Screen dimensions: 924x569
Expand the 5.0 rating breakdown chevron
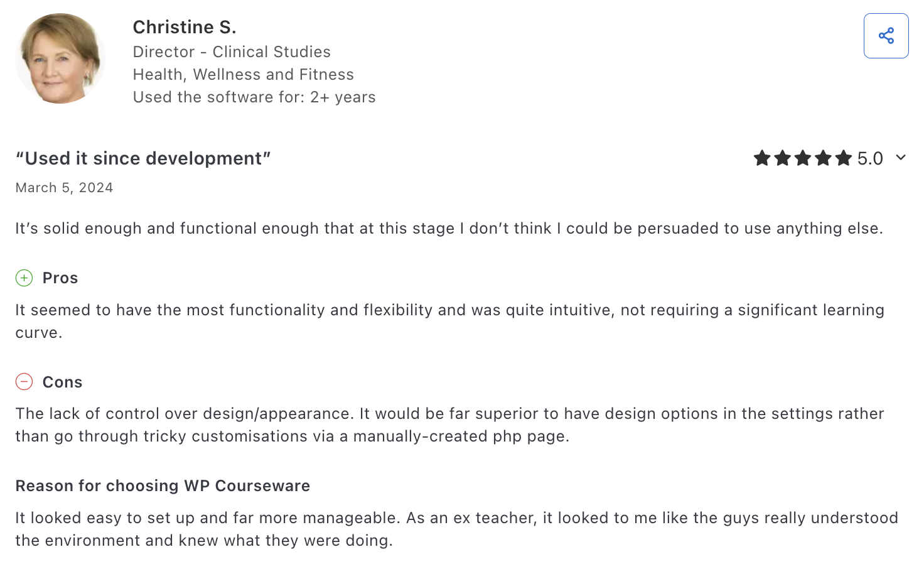pyautogui.click(x=901, y=158)
